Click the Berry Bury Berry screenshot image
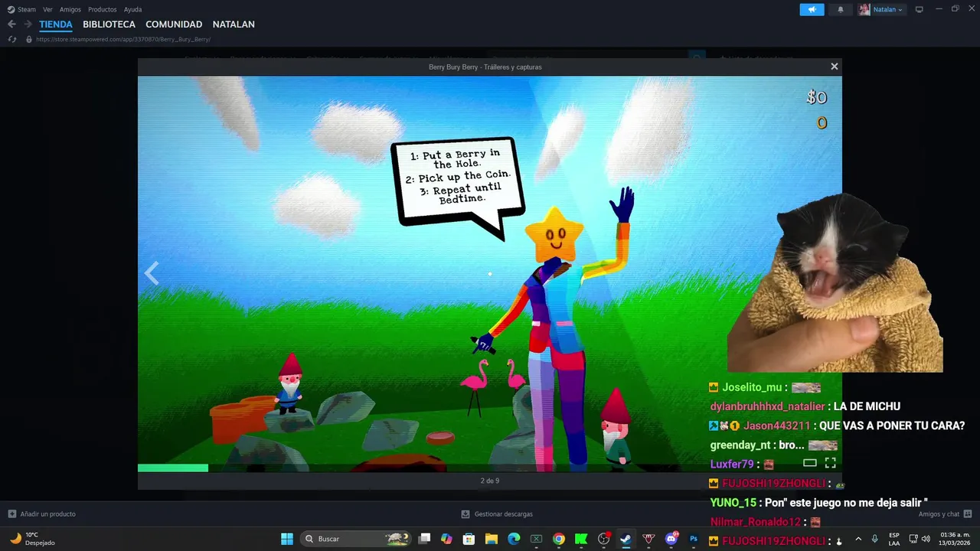Viewport: 980px width, 551px height. click(490, 273)
